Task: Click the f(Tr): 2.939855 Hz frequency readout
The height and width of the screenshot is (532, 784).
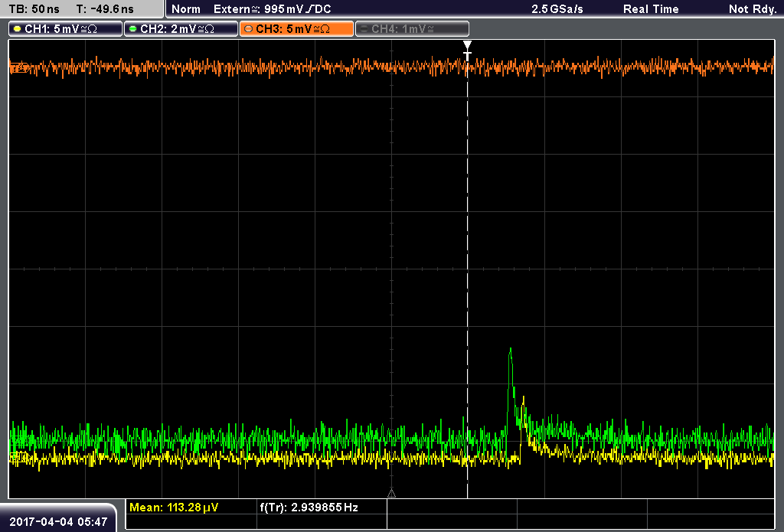Action: (309, 508)
